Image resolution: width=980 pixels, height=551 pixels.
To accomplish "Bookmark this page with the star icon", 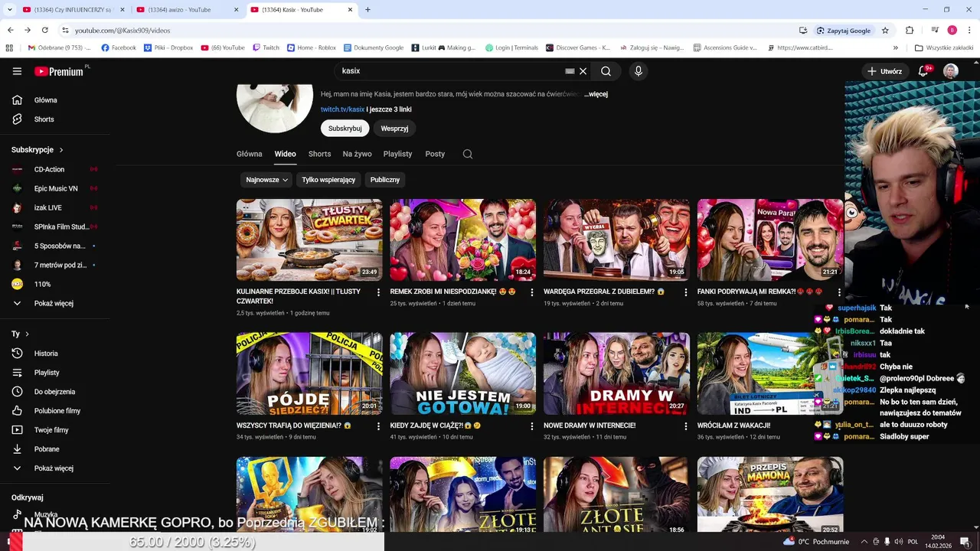I will point(885,30).
